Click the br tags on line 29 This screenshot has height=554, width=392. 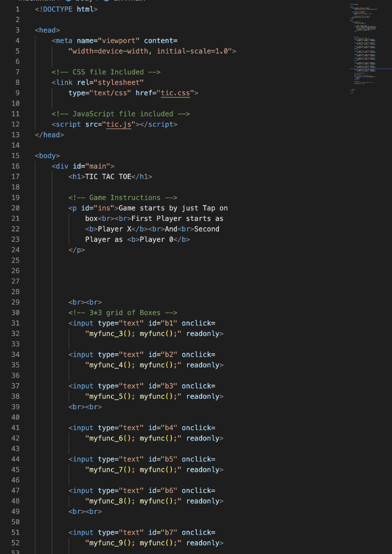(x=85, y=302)
